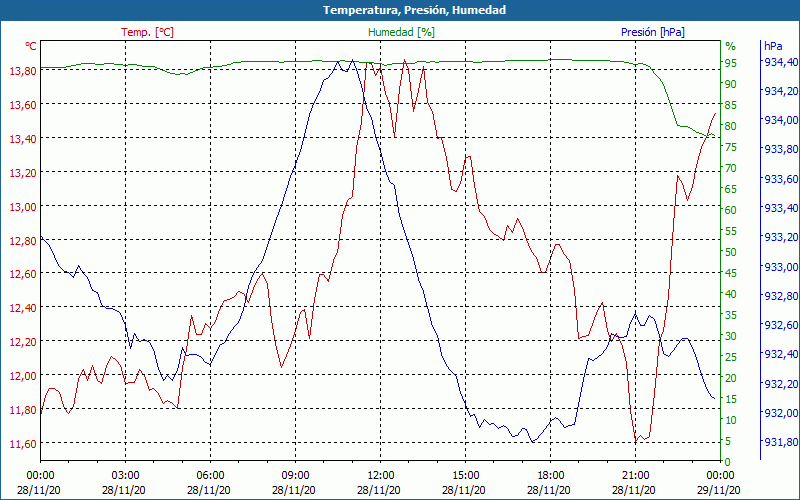The width and height of the screenshot is (800, 500).
Task: Click the pressure axis value 933,40
Action: (x=780, y=208)
